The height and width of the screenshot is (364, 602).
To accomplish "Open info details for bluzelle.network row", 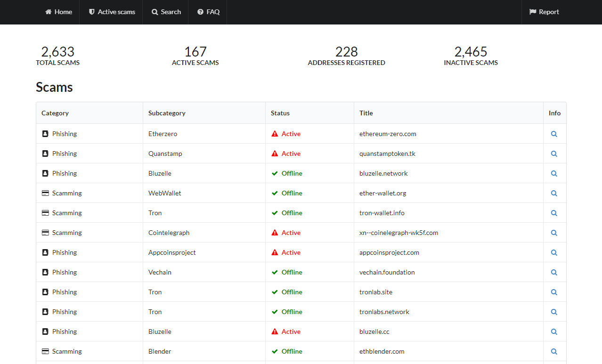I will (554, 173).
